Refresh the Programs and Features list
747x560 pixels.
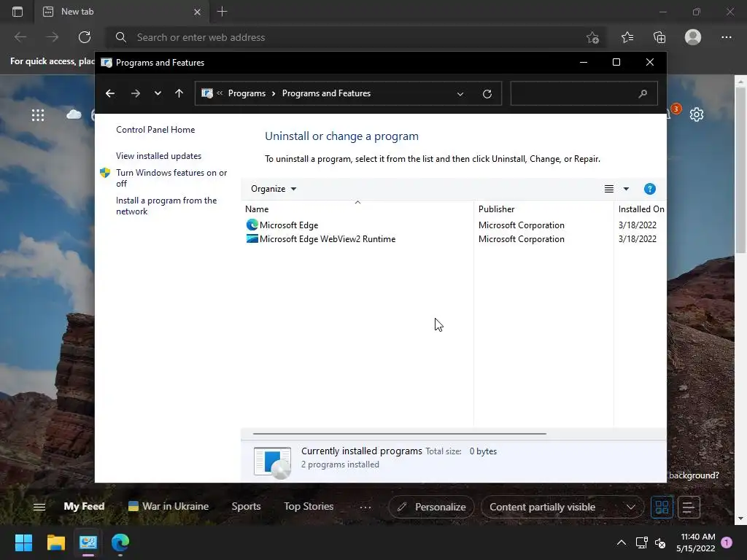(x=487, y=94)
